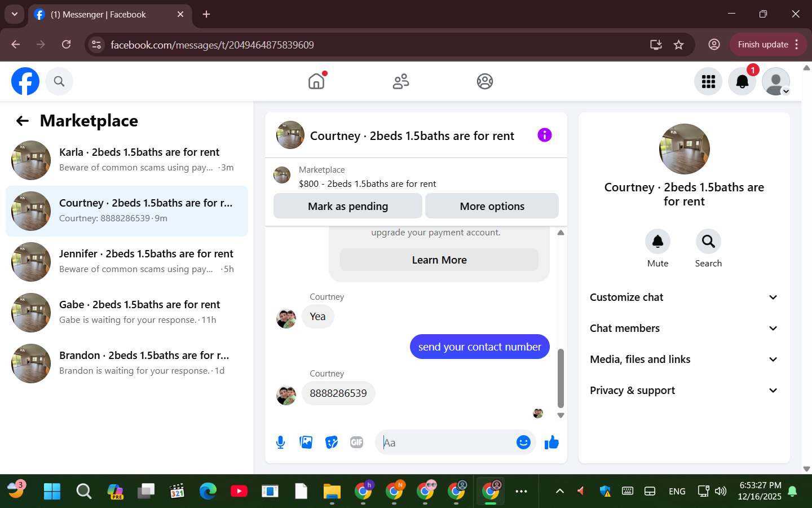The height and width of the screenshot is (508, 812).
Task: Open Karla's rental conversation
Action: tap(127, 160)
